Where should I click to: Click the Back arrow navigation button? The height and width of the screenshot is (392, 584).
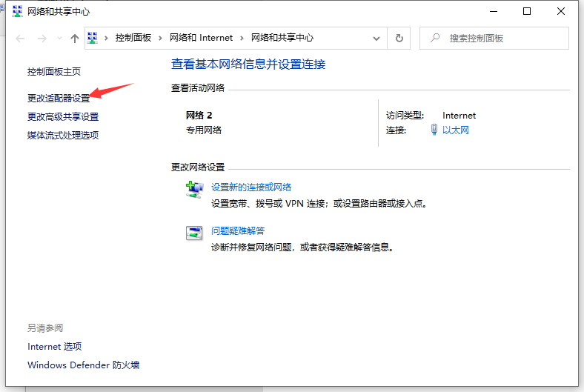click(21, 38)
